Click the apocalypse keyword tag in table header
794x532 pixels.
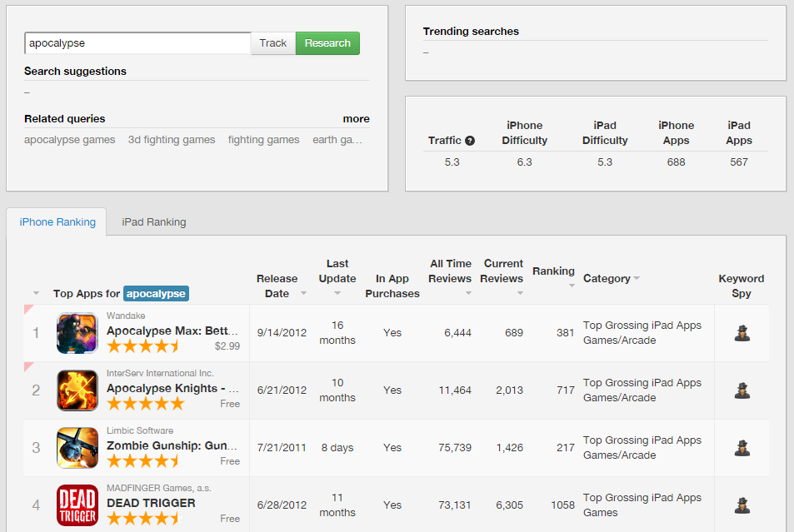click(156, 294)
